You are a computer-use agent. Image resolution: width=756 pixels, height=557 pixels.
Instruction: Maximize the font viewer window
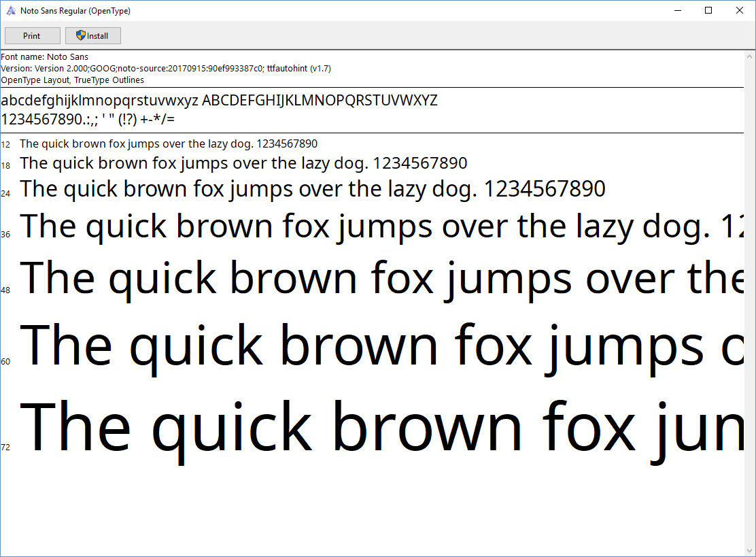coord(708,11)
